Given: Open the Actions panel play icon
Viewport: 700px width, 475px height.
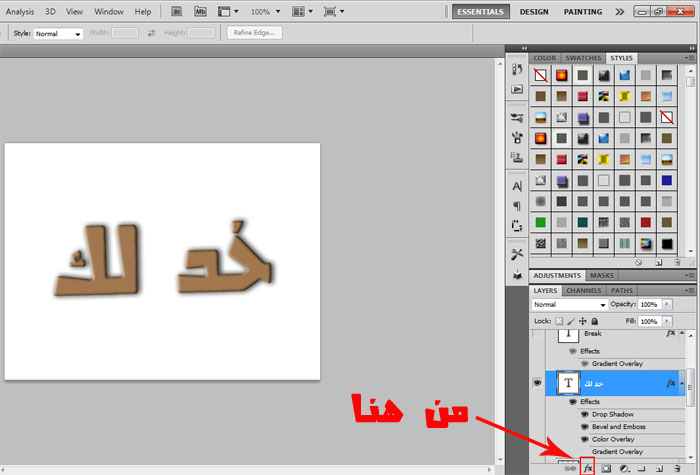Looking at the screenshot, I should (x=517, y=89).
